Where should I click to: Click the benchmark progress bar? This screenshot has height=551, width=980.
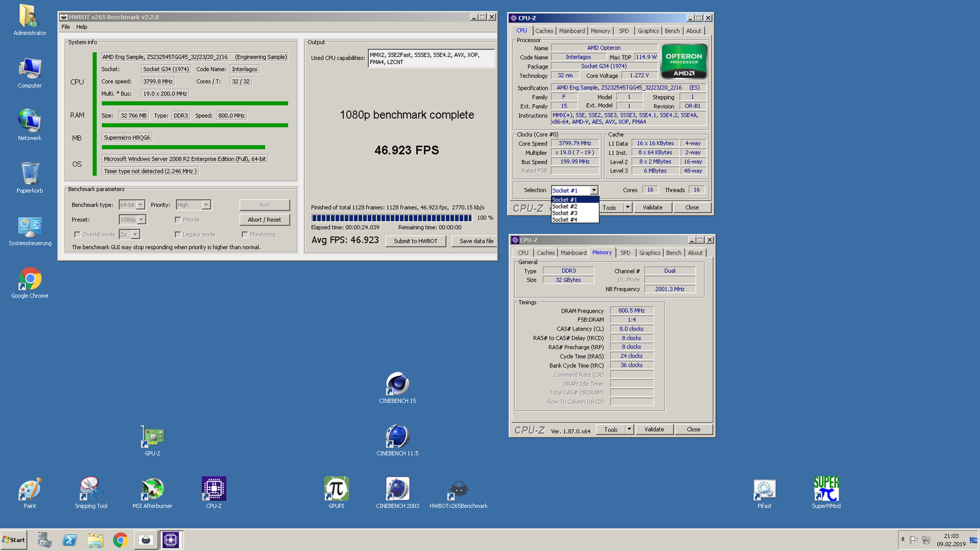391,218
